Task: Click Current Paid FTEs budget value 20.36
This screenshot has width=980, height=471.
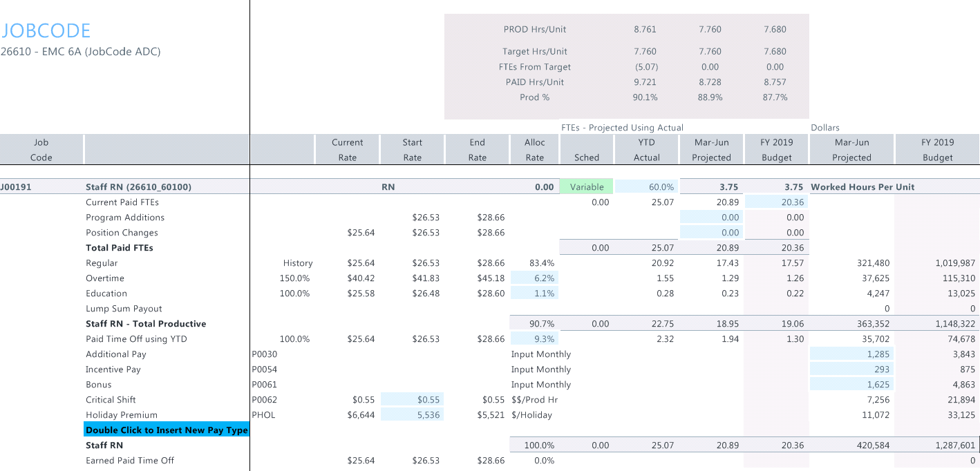Action: (776, 202)
